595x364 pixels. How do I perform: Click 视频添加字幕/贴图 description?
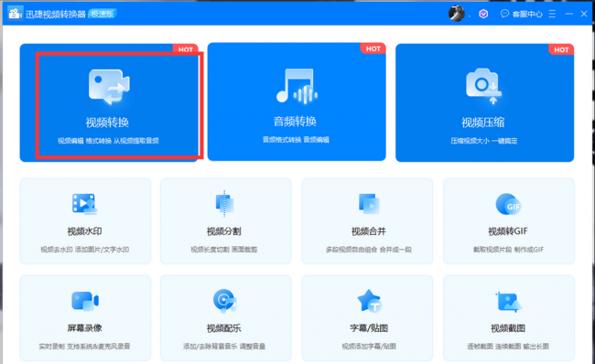369,347
